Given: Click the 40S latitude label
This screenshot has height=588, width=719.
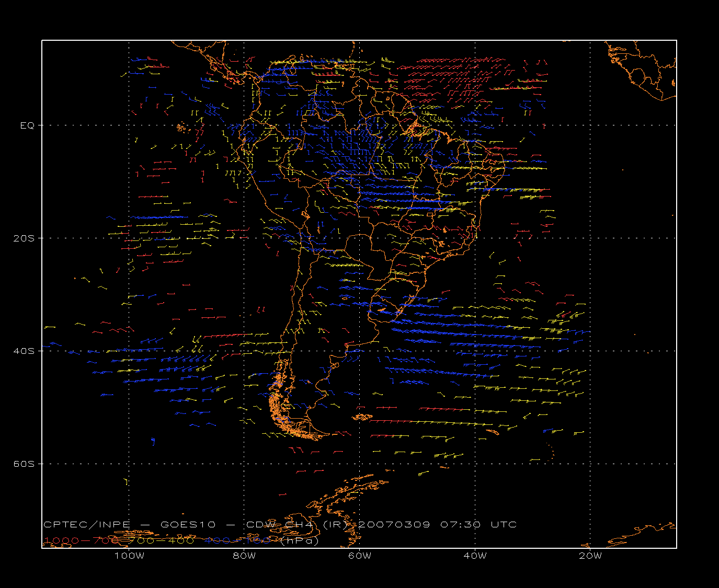Looking at the screenshot, I should pyautogui.click(x=24, y=351).
